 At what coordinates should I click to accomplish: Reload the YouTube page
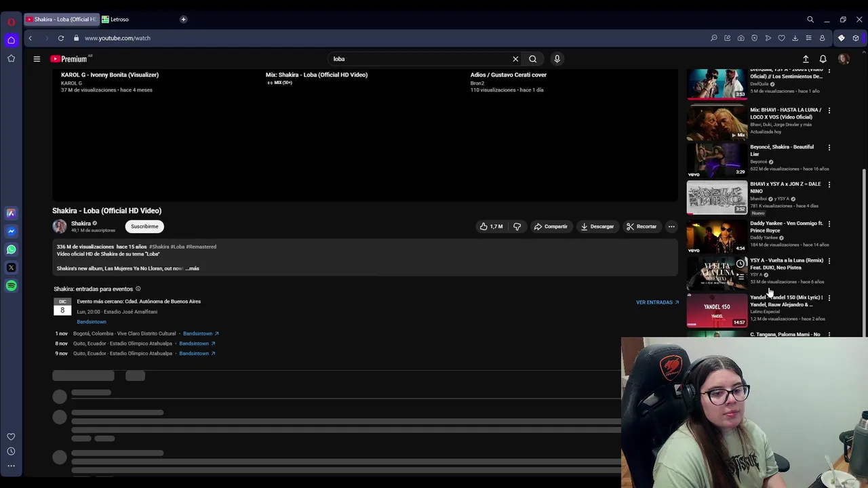(x=61, y=38)
